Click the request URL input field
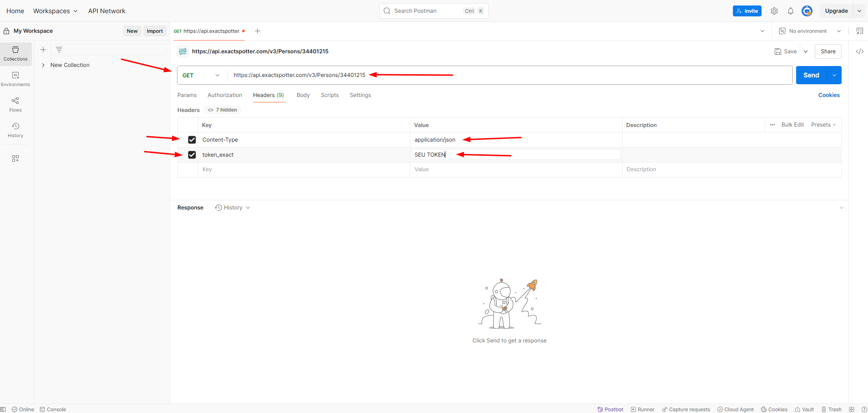Screen dimensions: 868x413 coord(510,75)
